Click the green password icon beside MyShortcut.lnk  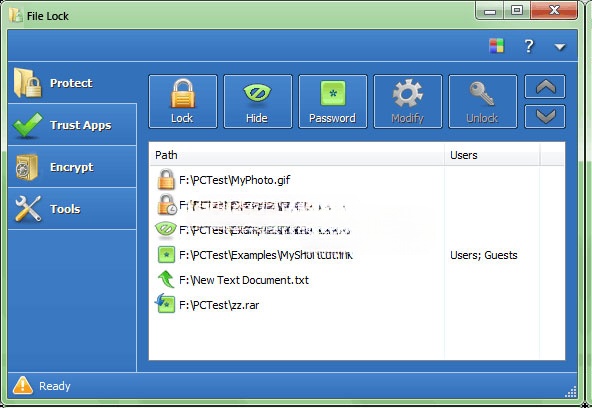click(x=166, y=255)
